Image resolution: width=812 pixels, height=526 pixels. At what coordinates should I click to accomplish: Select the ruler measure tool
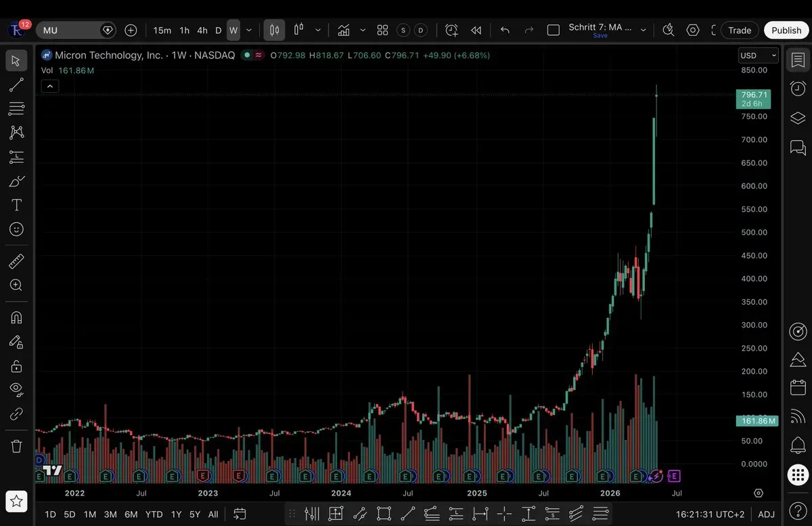pos(16,261)
